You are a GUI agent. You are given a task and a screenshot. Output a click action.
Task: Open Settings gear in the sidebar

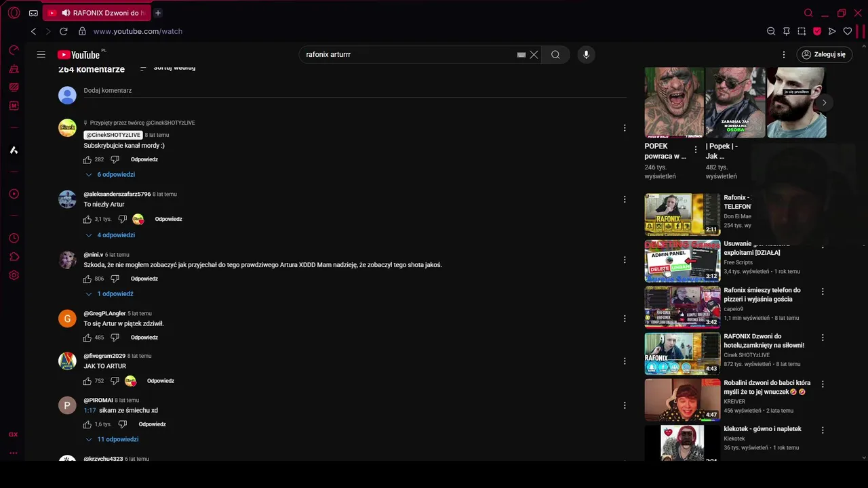[14, 275]
